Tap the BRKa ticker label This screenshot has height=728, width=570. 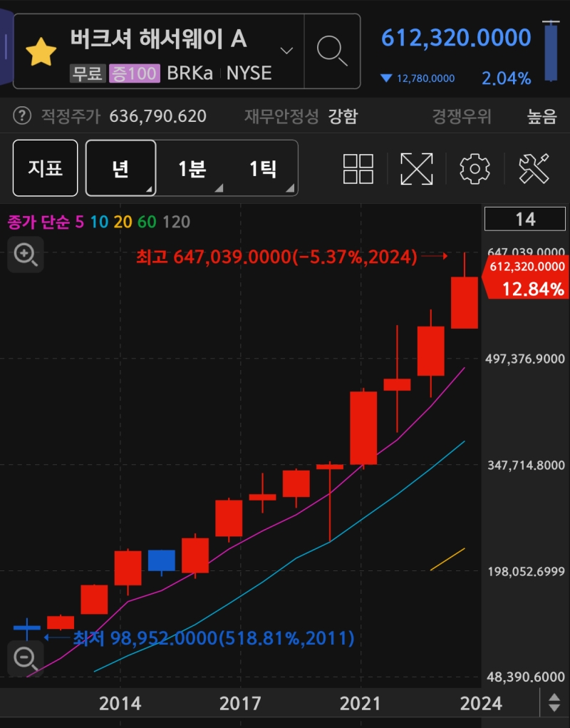[x=190, y=73]
